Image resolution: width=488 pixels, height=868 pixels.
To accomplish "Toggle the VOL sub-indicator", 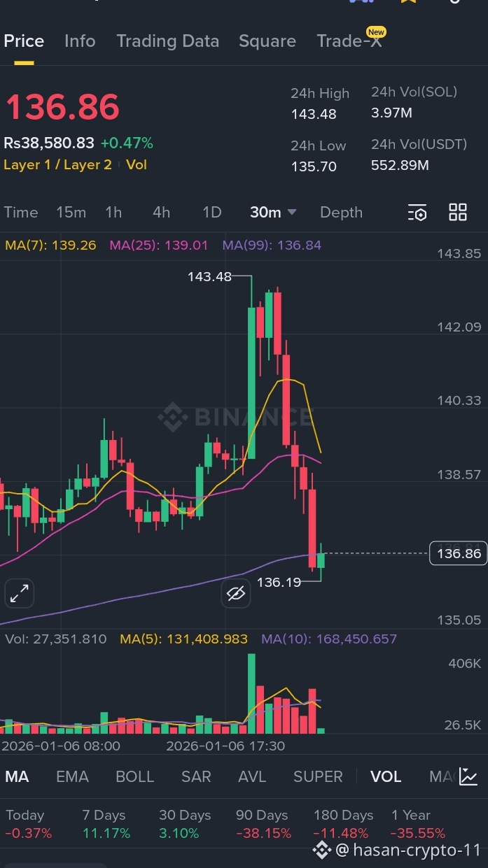I will click(x=386, y=776).
